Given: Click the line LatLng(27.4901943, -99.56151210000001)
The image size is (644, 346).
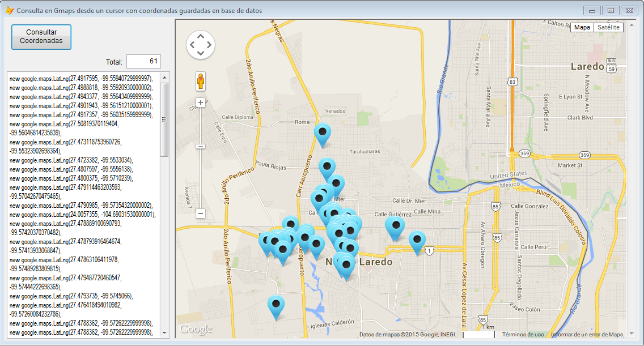Looking at the screenshot, I should pos(81,106).
